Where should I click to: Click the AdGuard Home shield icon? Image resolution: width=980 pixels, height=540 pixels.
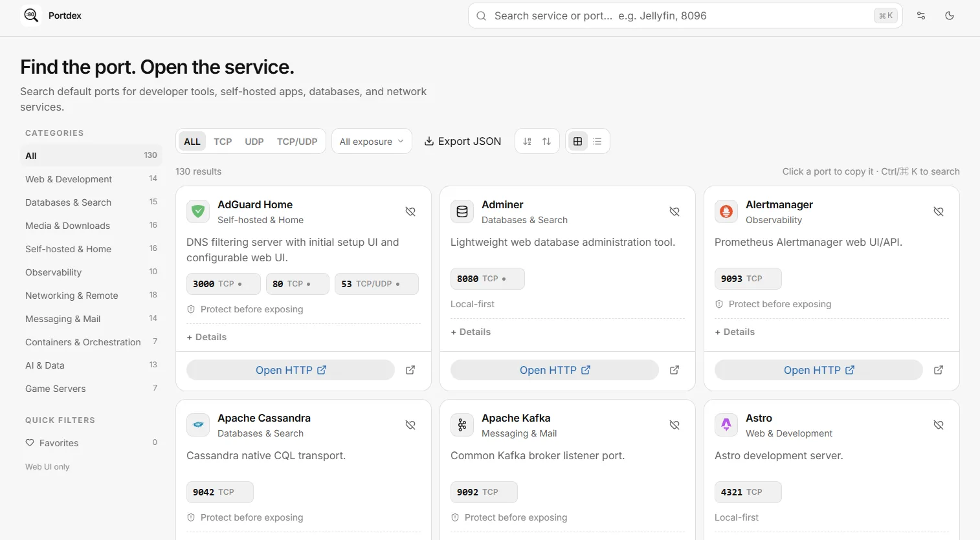coord(198,211)
